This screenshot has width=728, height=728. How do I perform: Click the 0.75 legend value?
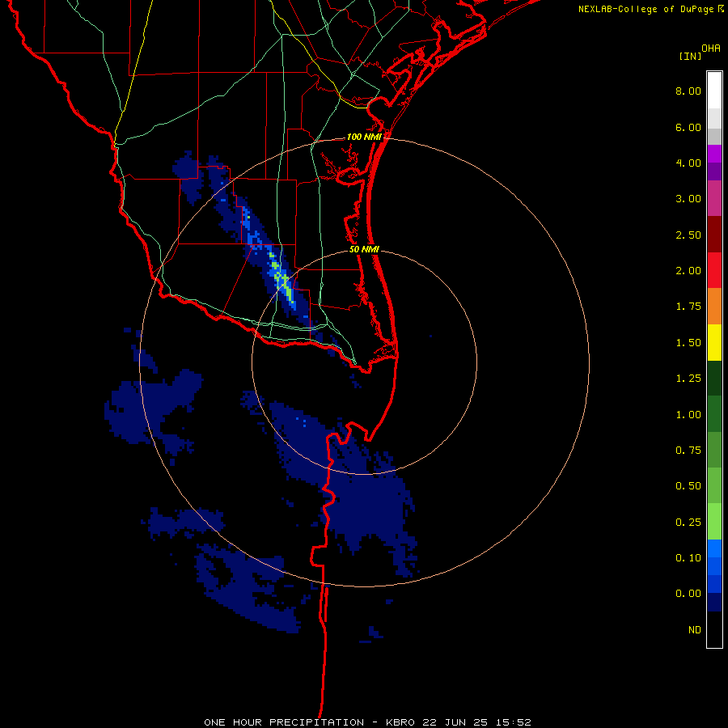pos(688,451)
